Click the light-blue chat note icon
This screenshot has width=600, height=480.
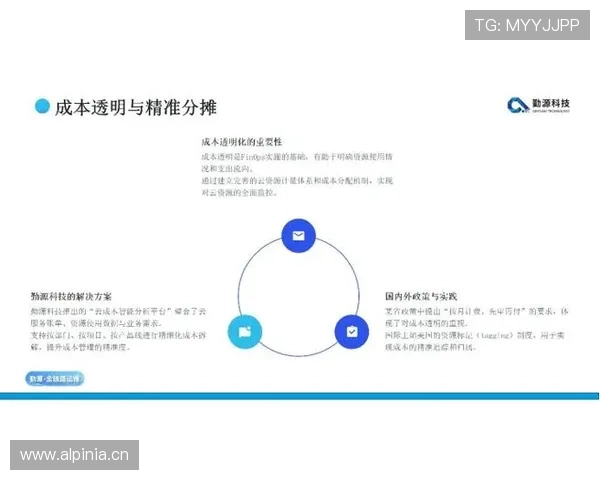[x=245, y=331]
